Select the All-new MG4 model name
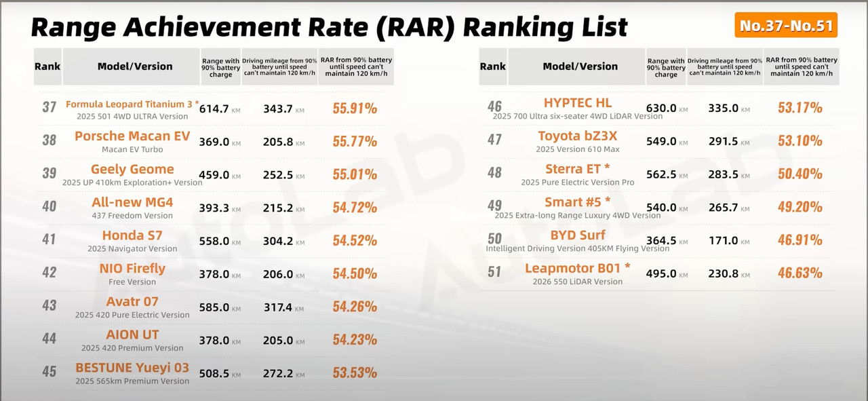 [132, 202]
